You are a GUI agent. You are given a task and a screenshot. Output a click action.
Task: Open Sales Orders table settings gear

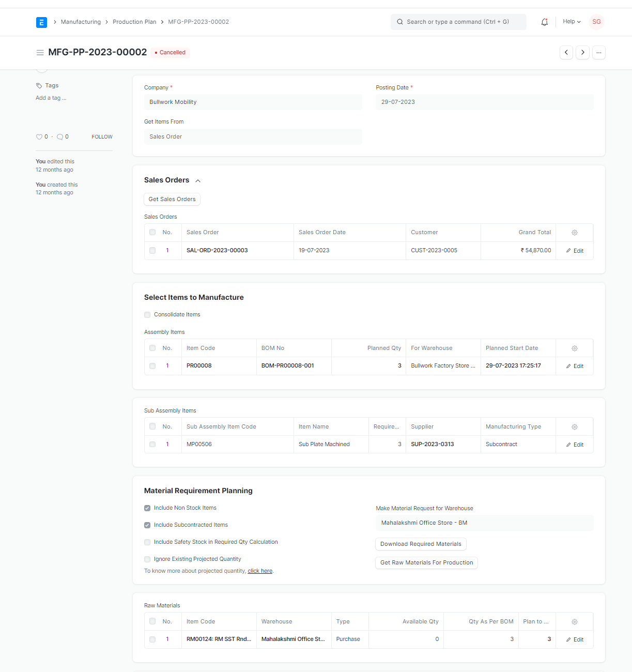(x=574, y=233)
